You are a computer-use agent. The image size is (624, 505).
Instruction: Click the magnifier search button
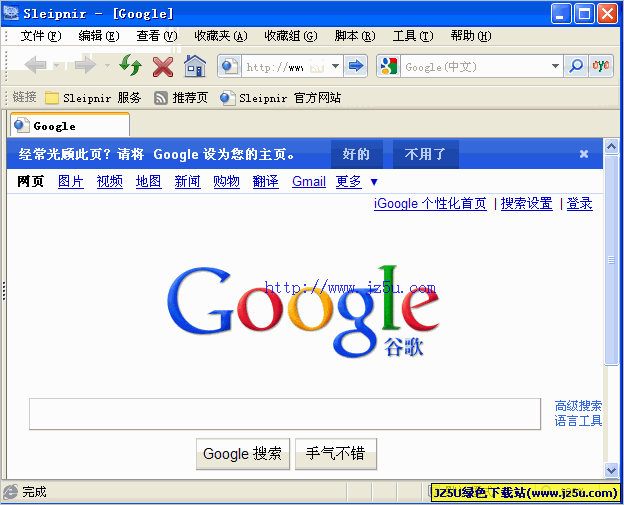click(x=576, y=66)
